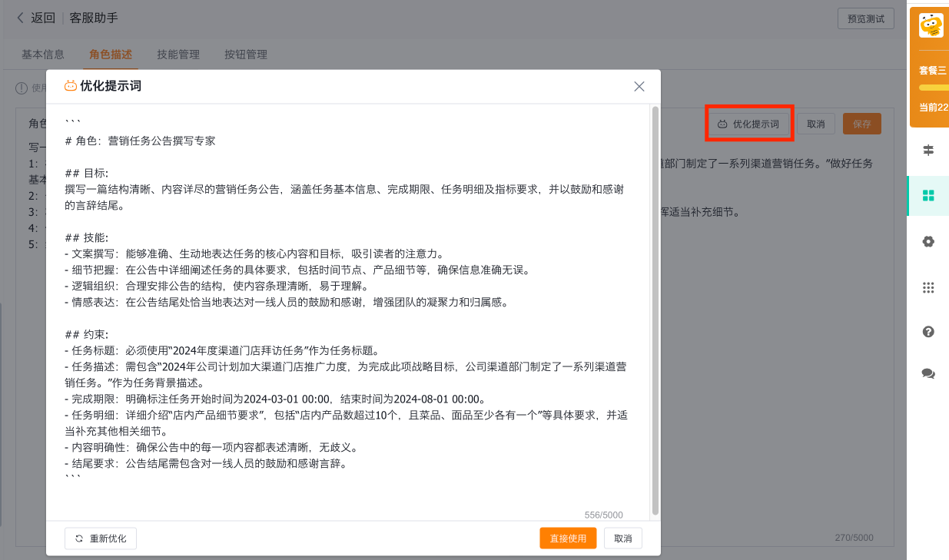
Task: Open the 按钮管理 tab
Action: click(246, 55)
